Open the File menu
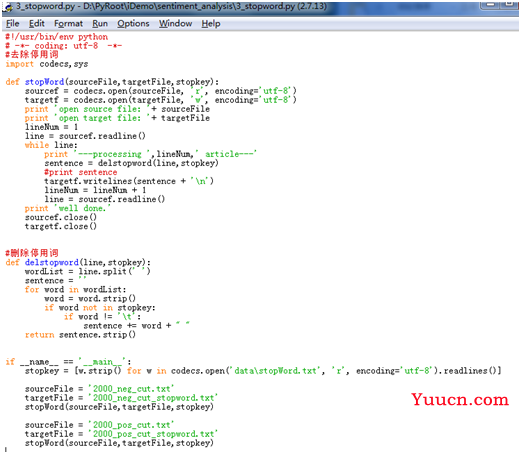Screen dimensions: 521x454 (13, 24)
